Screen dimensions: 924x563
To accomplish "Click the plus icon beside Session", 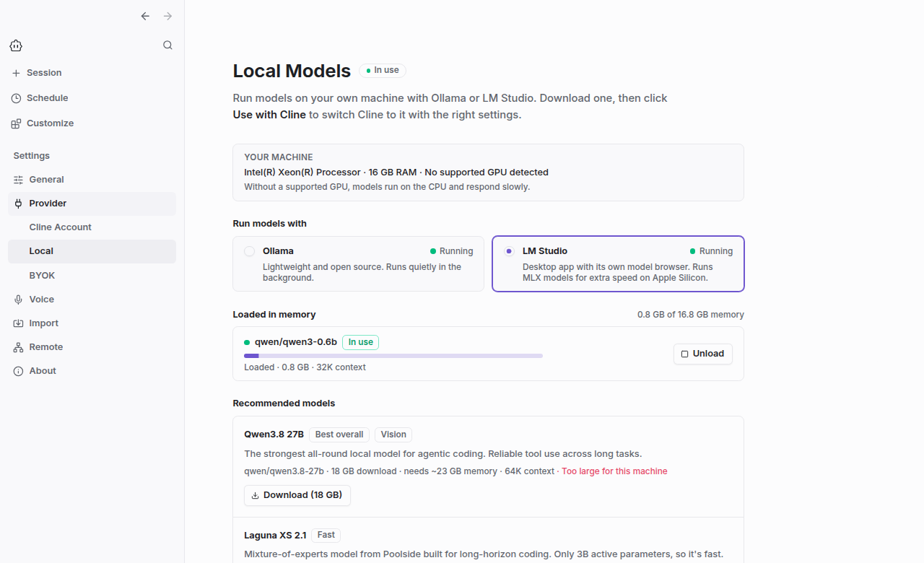I will click(16, 73).
